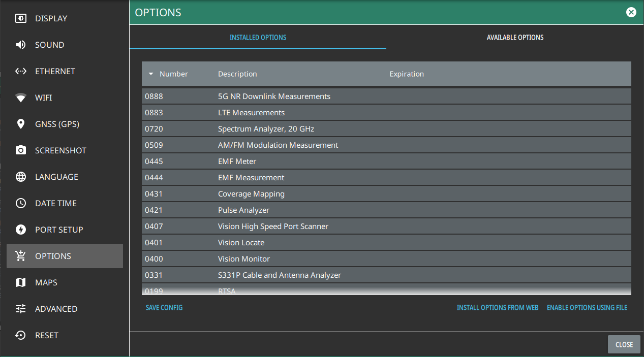Select the Installed Options tab
Image resolution: width=644 pixels, height=357 pixels.
point(258,38)
